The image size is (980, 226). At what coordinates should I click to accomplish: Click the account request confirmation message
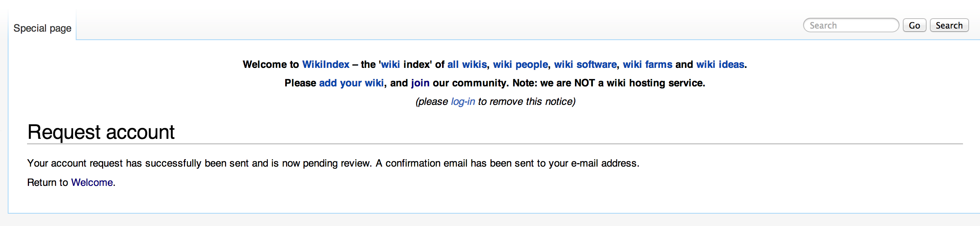(x=333, y=163)
